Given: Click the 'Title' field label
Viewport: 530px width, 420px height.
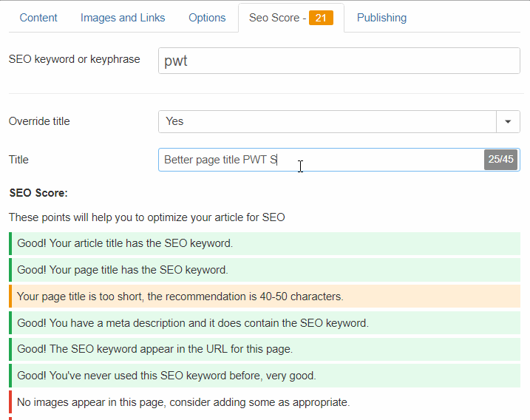Looking at the screenshot, I should click(18, 160).
